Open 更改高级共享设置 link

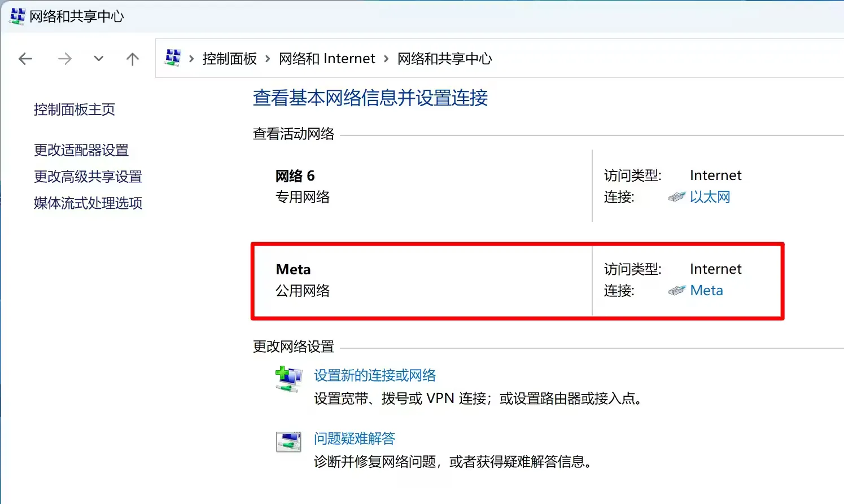click(x=88, y=177)
